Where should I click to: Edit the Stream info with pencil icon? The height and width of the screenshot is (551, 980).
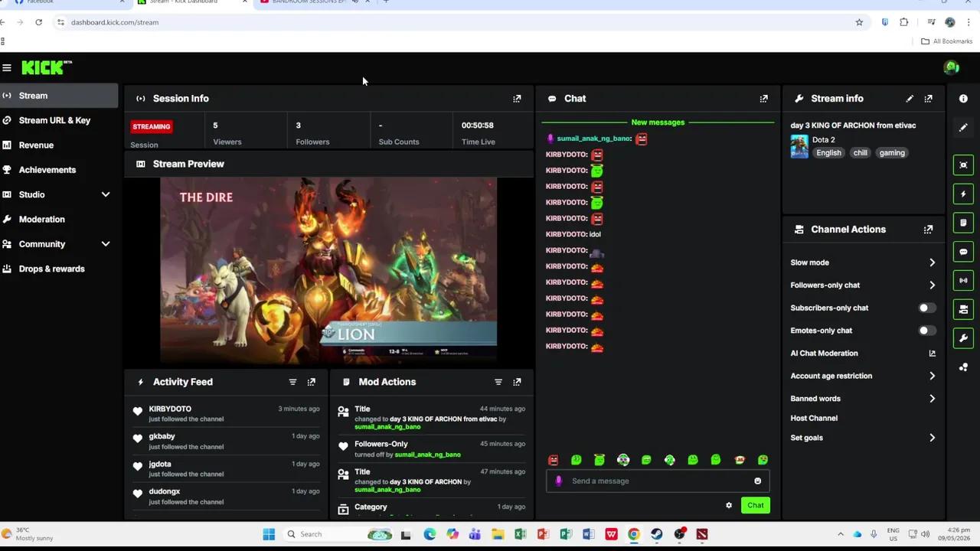pyautogui.click(x=910, y=99)
